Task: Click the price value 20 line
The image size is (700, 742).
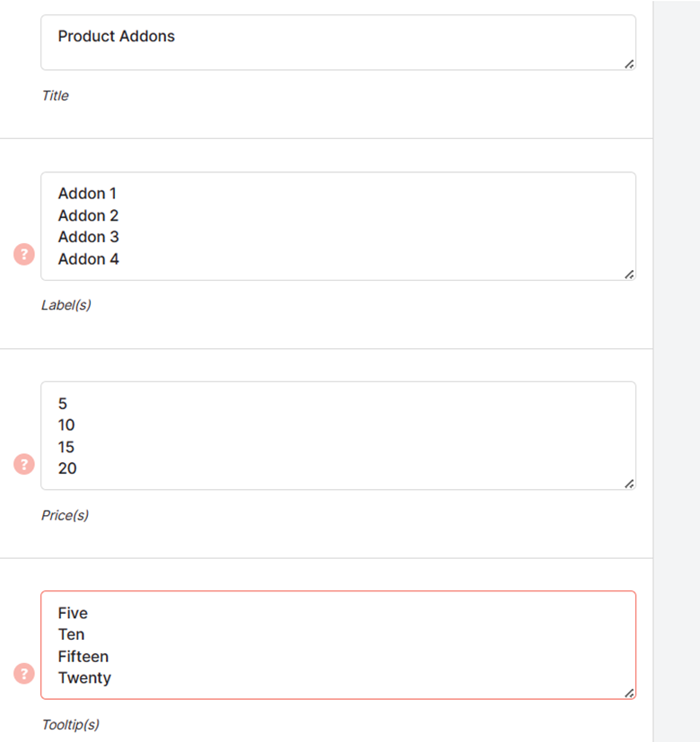Action: pos(67,468)
